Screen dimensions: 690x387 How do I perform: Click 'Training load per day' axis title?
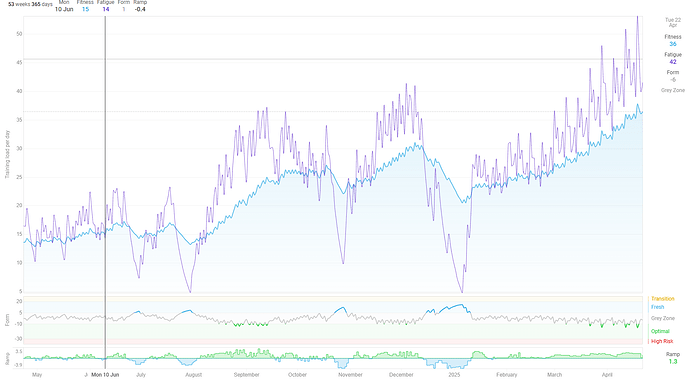7,154
